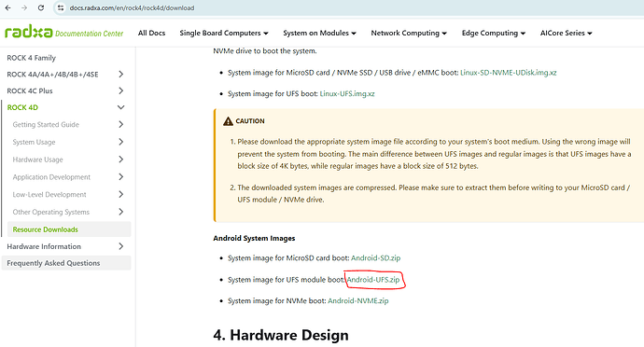
Task: Expand chevron beside Application Development
Action: [x=120, y=177]
